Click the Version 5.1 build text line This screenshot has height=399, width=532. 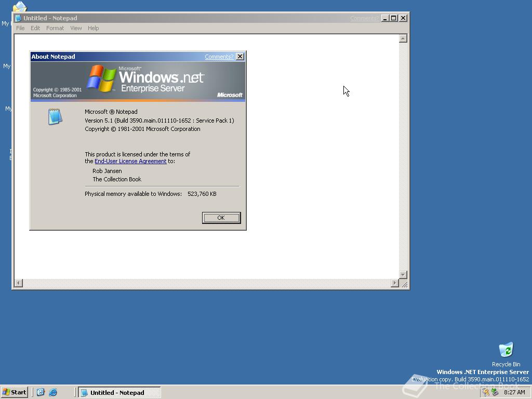click(x=159, y=121)
